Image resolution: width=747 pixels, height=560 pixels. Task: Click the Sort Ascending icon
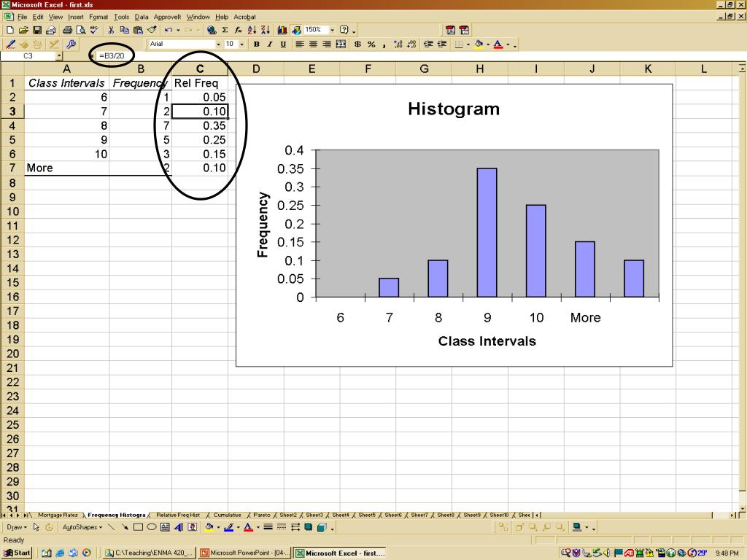[252, 30]
